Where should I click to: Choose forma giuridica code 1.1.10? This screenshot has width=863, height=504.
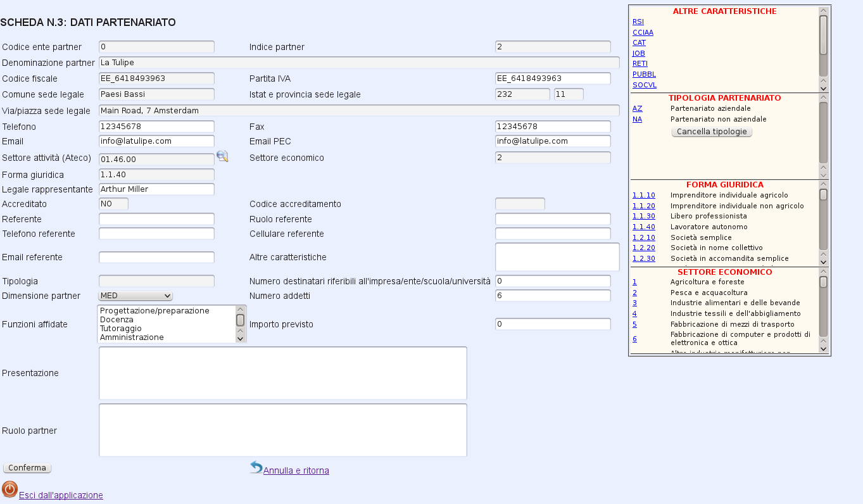coord(643,195)
